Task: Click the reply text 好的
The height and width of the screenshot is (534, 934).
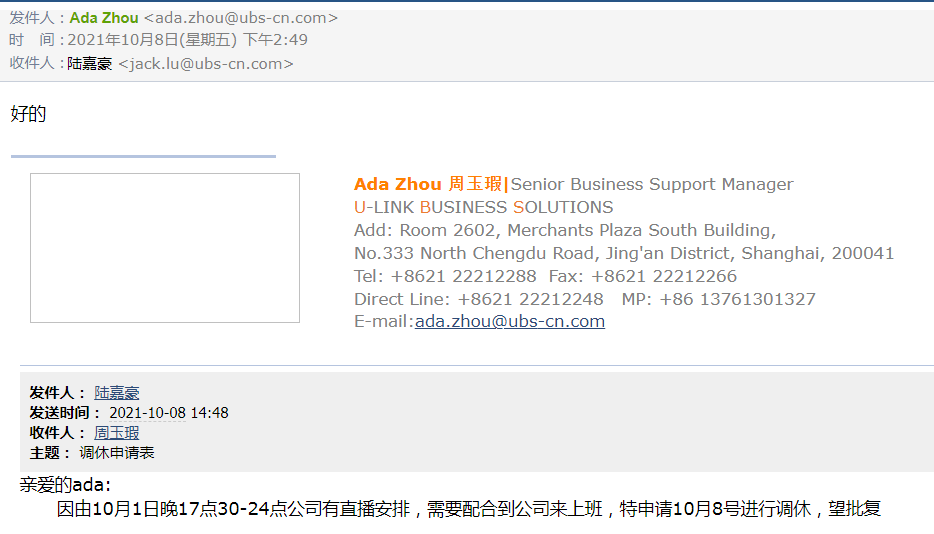Action: (x=28, y=114)
